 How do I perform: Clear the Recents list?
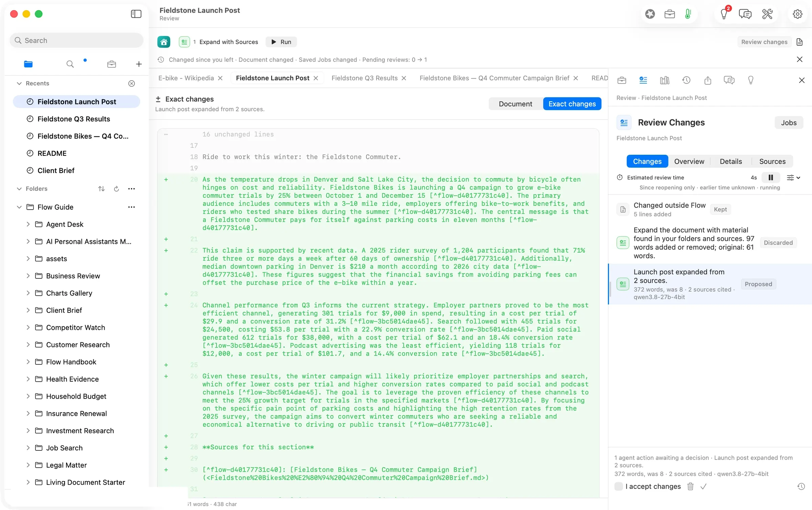click(132, 83)
